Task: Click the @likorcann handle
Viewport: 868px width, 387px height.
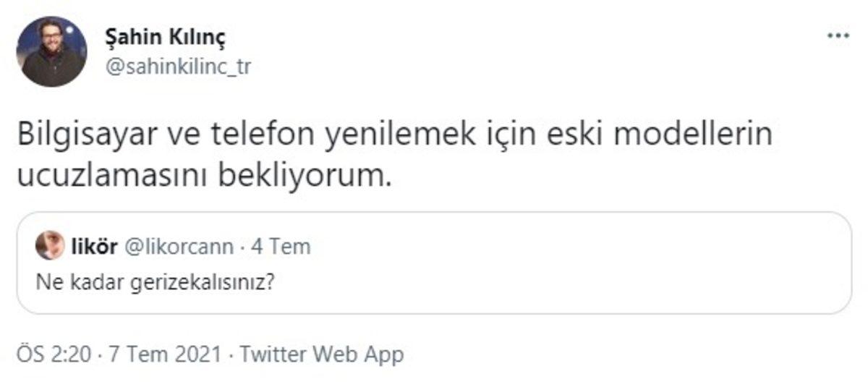Action: 180,247
